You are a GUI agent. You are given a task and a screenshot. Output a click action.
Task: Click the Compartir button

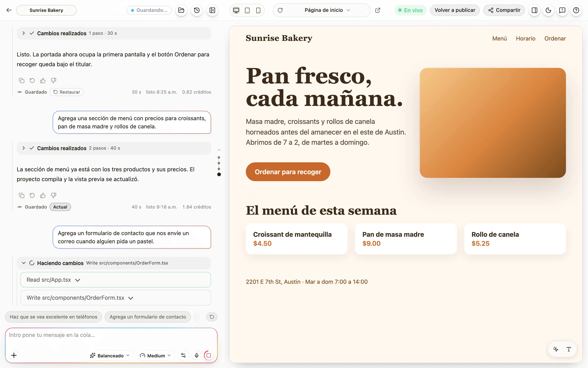pyautogui.click(x=504, y=10)
